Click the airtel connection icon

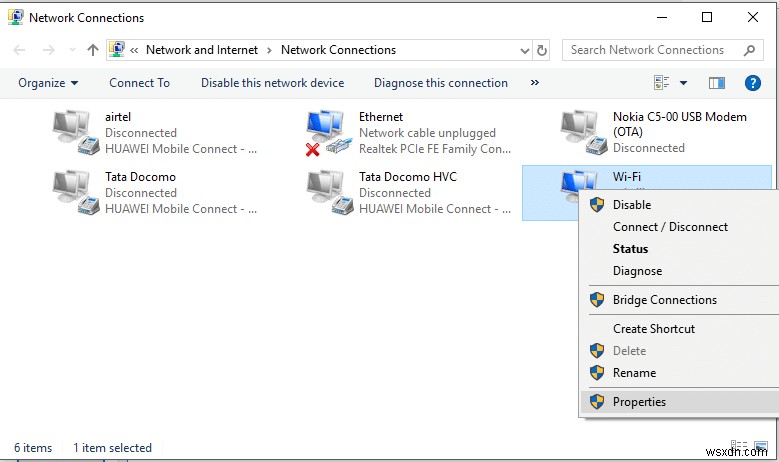[x=76, y=132]
